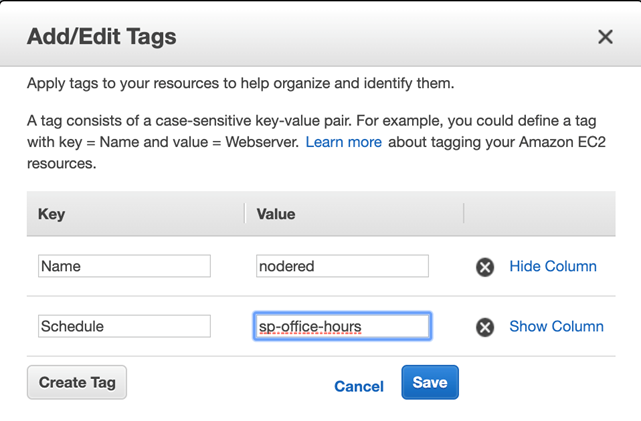Save the tags
This screenshot has width=641, height=421.
(430, 382)
